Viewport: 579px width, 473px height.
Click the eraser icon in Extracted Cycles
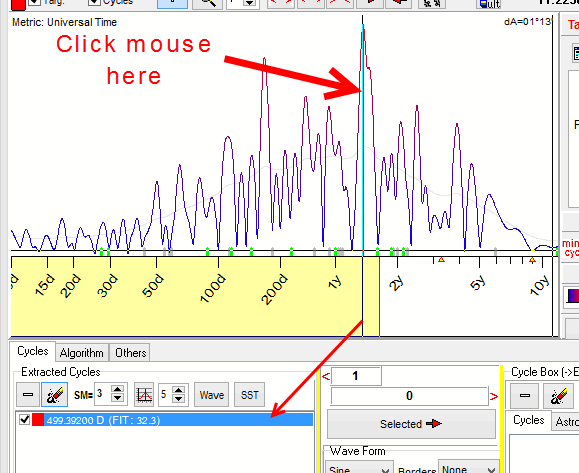pos(54,394)
